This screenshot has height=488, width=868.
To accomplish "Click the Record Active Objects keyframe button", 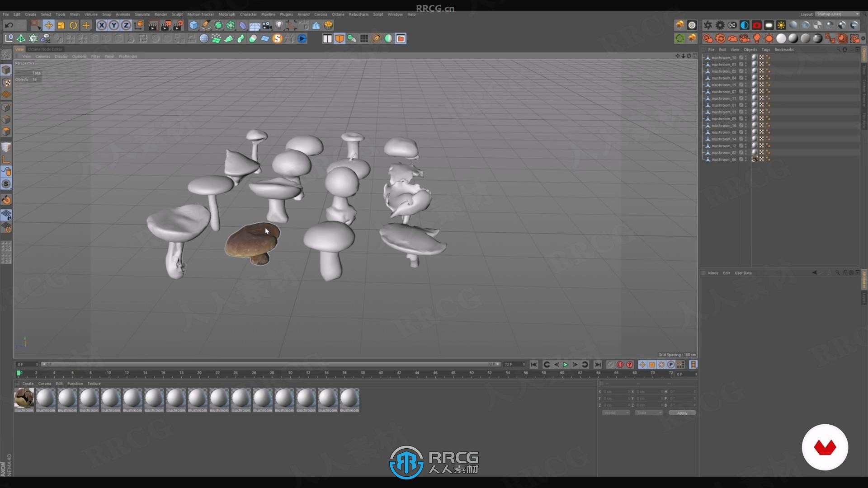I will [x=610, y=365].
